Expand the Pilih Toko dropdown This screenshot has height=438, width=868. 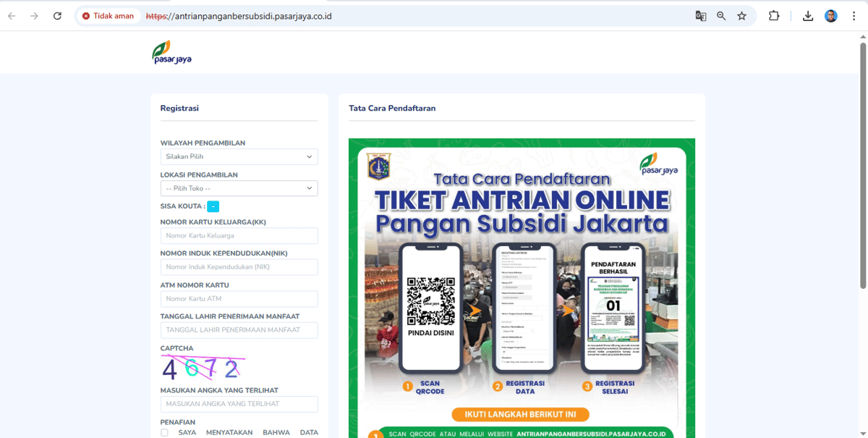click(x=239, y=188)
